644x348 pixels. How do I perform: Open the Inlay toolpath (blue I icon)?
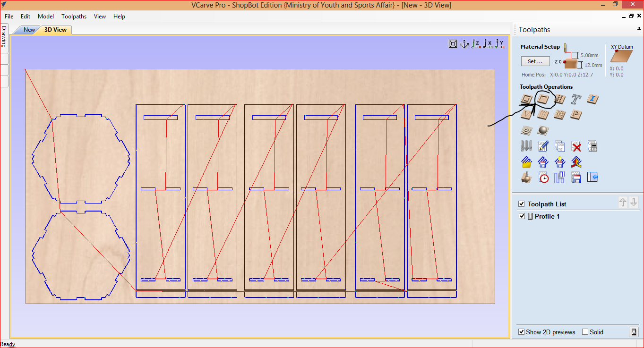[593, 99]
